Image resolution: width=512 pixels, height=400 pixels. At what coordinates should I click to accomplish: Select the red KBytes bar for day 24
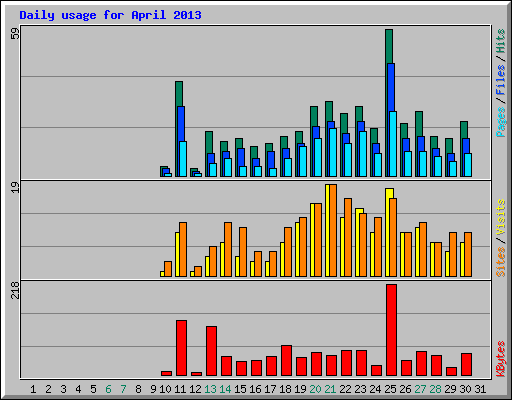pyautogui.click(x=376, y=371)
